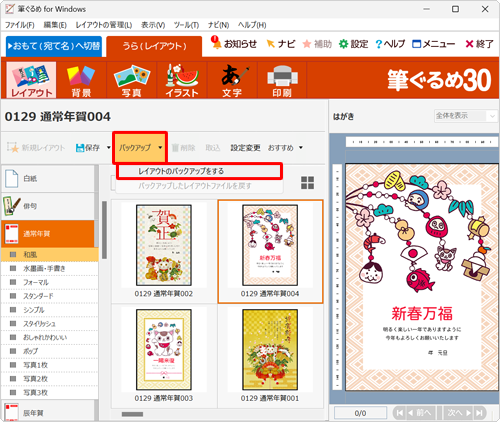Viewport: 500px width, 422px height.
Task: Click the 設定変更 button
Action: coord(245,148)
